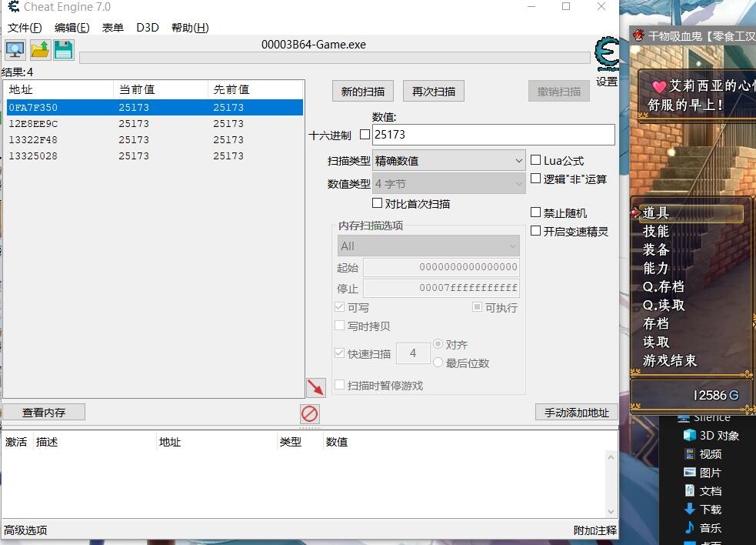The image size is (756, 545).
Task: Click the add address manually button
Action: click(x=576, y=413)
